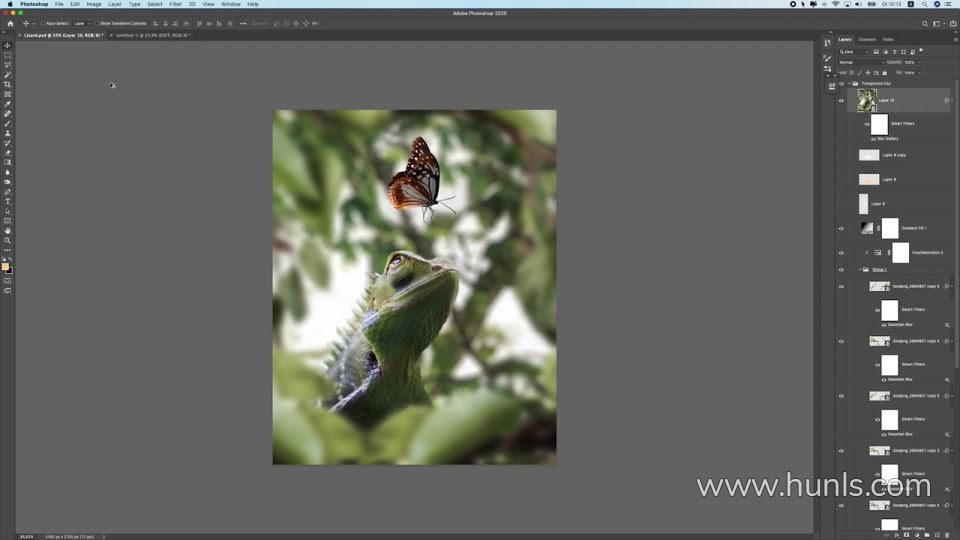Screen dimensions: 960x540
Task: Select the Eyedropper tool
Action: [x=8, y=104]
